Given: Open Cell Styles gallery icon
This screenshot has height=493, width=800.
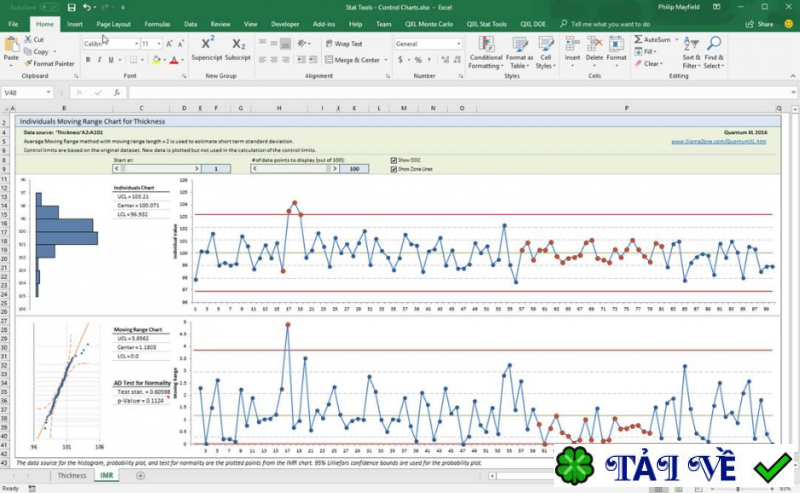Looking at the screenshot, I should pyautogui.click(x=545, y=44).
